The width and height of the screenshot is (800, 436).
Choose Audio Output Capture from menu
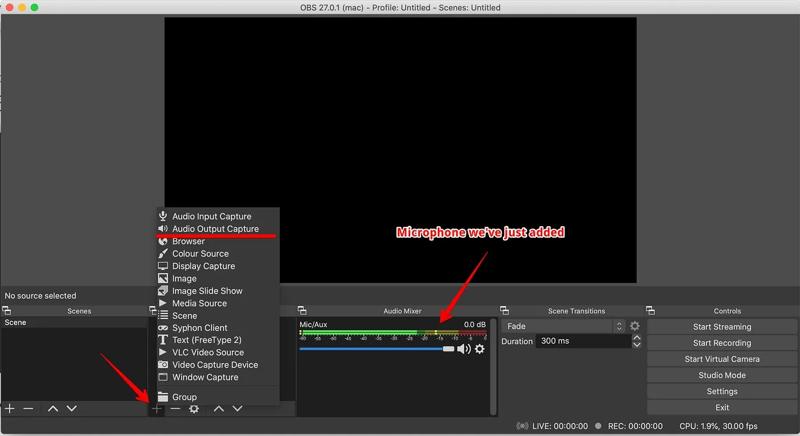pos(215,229)
